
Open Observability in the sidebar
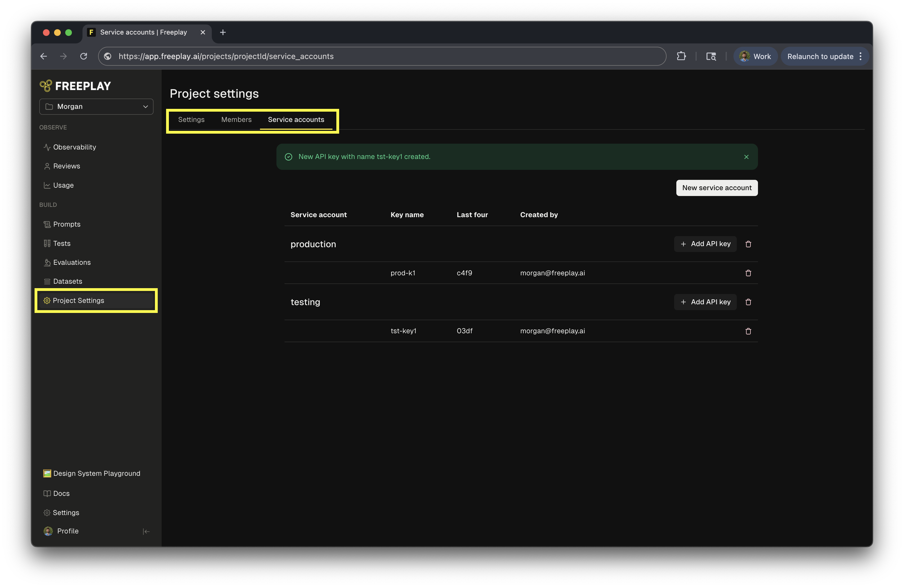pyautogui.click(x=74, y=147)
